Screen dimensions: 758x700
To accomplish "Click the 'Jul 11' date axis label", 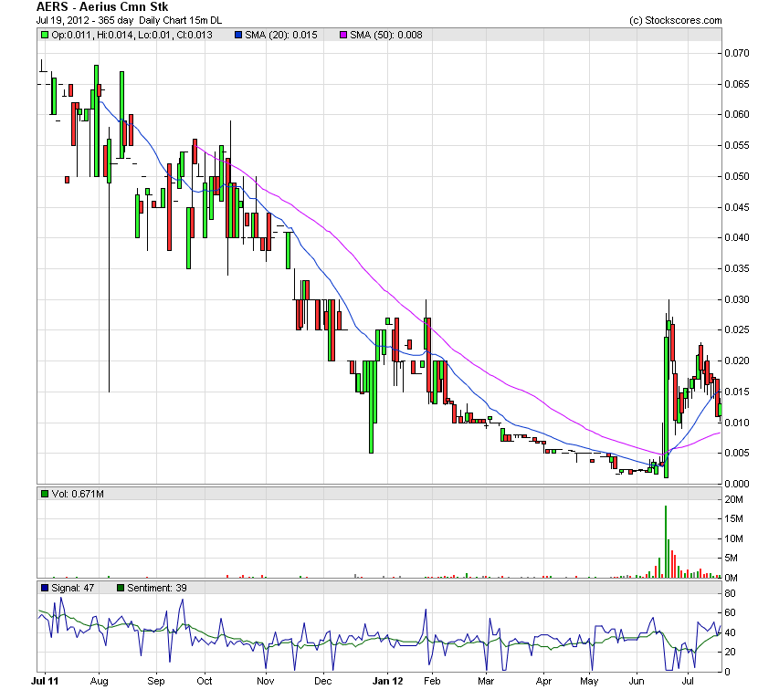I will pos(45,681).
